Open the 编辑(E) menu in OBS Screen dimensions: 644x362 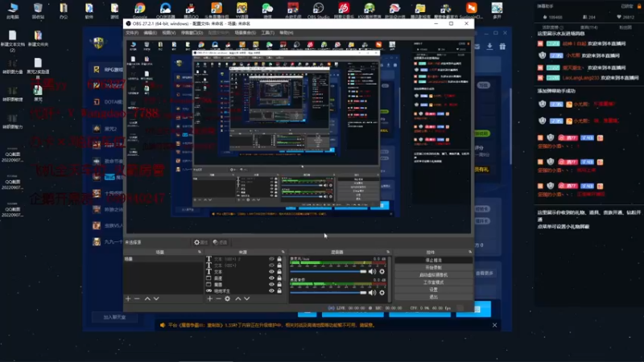[150, 32]
